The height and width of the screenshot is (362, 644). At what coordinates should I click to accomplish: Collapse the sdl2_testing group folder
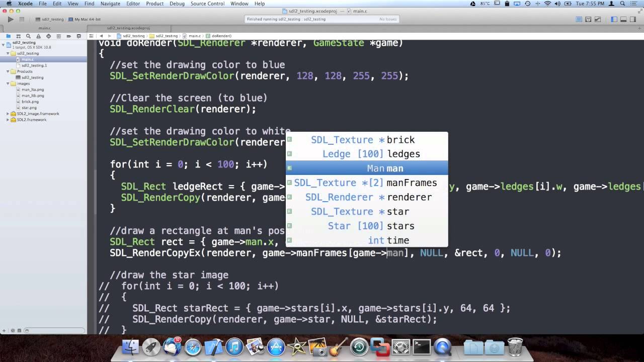click(8, 53)
